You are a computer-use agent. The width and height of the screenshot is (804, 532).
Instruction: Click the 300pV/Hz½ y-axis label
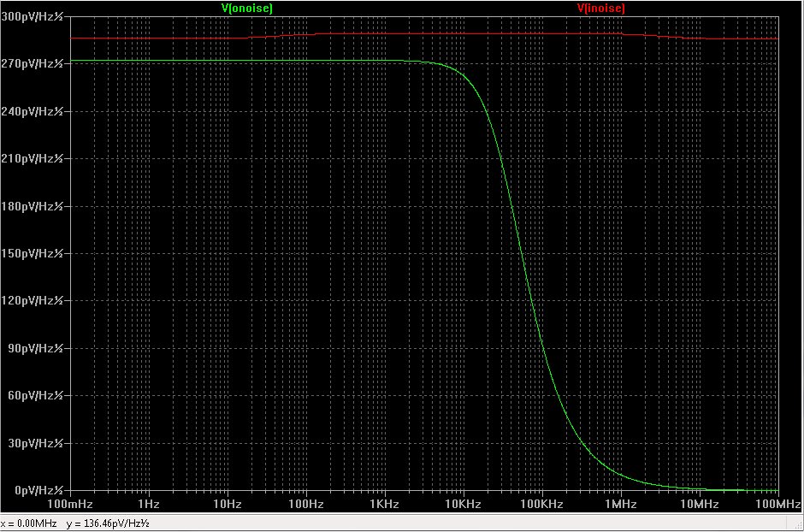33,16
